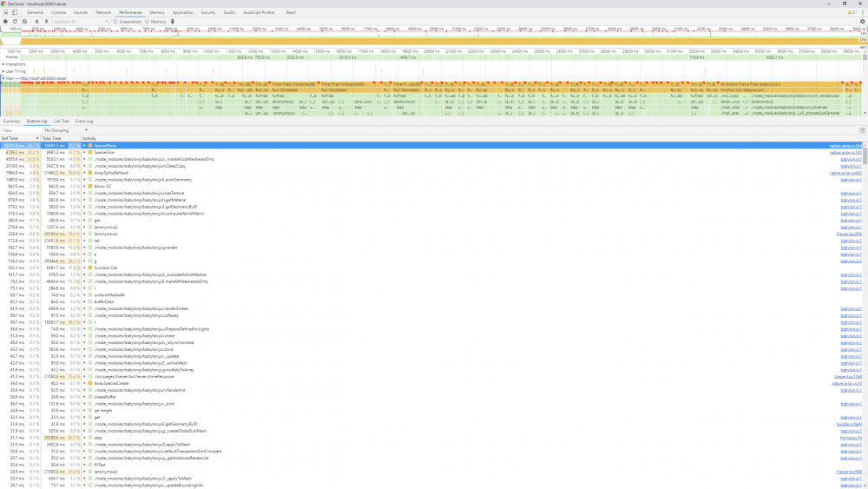Viewport: 868px width, 489px height.
Task: Open the native array.js:184 source link
Action: point(845,144)
